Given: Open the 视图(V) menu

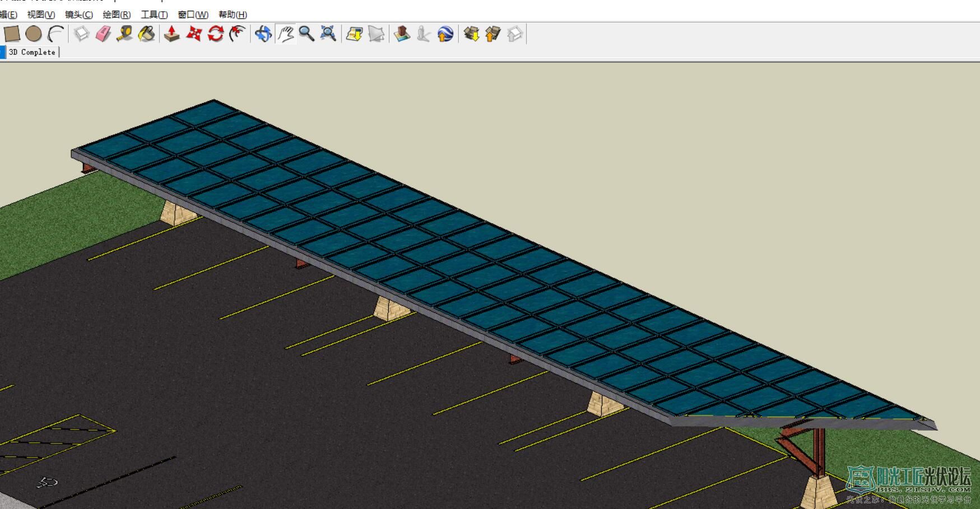Looking at the screenshot, I should click(x=41, y=15).
